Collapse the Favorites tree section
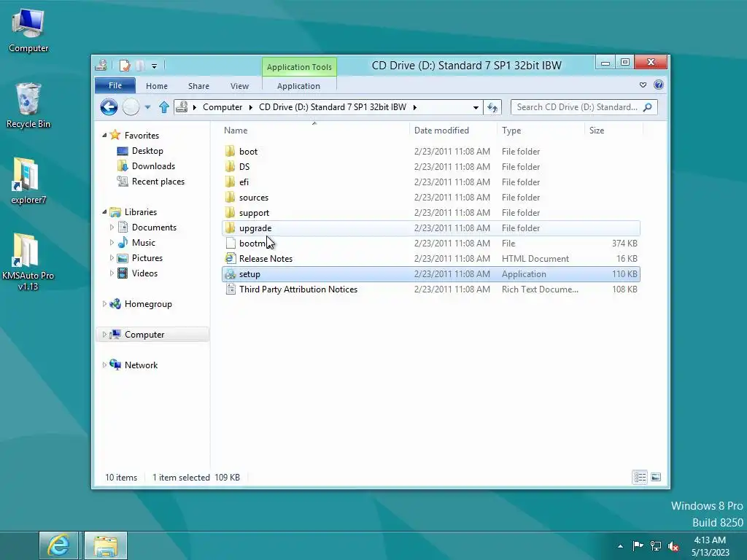Viewport: 747px width, 560px height. [104, 135]
